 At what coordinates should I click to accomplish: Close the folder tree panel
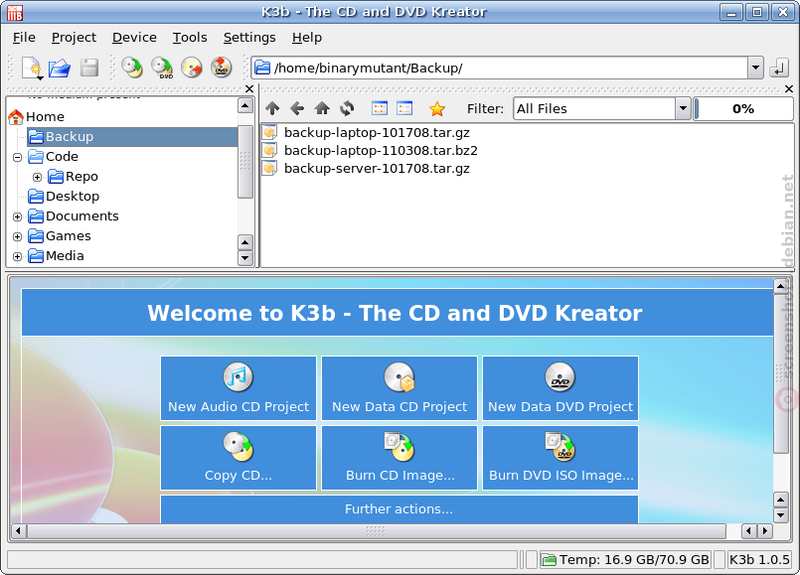coord(249,89)
